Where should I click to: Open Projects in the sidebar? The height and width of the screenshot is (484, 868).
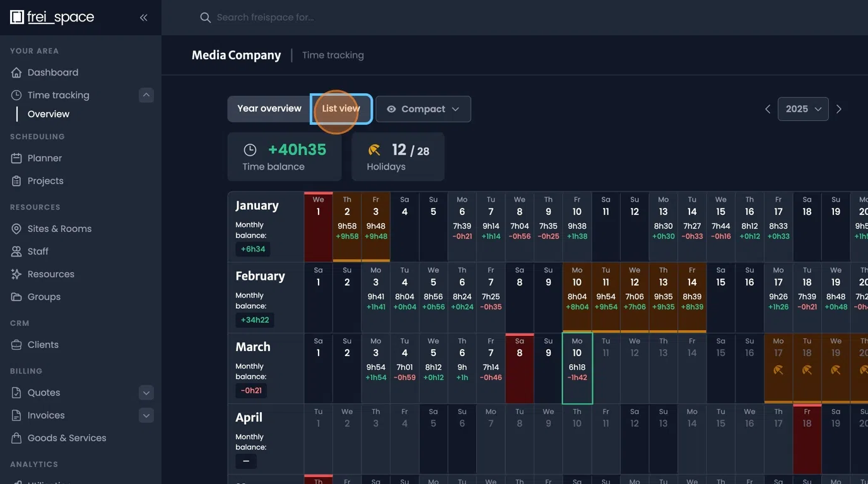tap(45, 181)
